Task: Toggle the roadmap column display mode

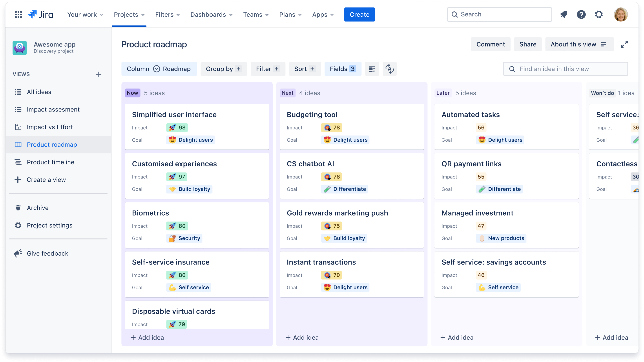Action: pos(372,69)
